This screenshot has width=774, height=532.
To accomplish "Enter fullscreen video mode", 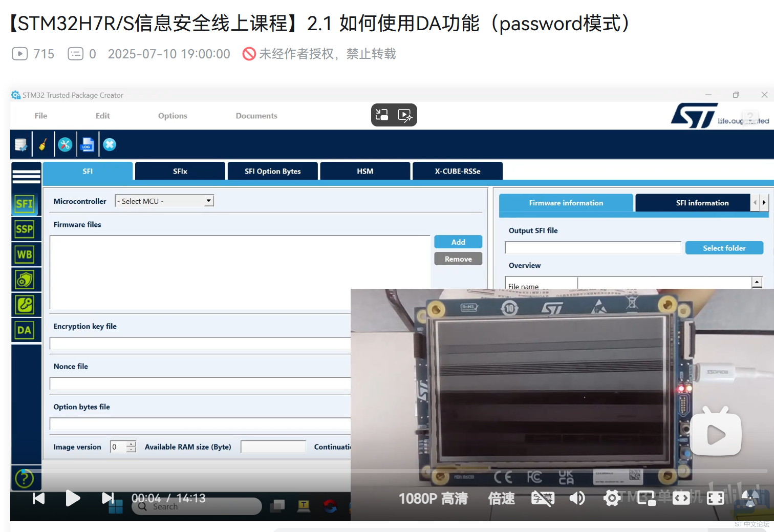I will tap(715, 498).
